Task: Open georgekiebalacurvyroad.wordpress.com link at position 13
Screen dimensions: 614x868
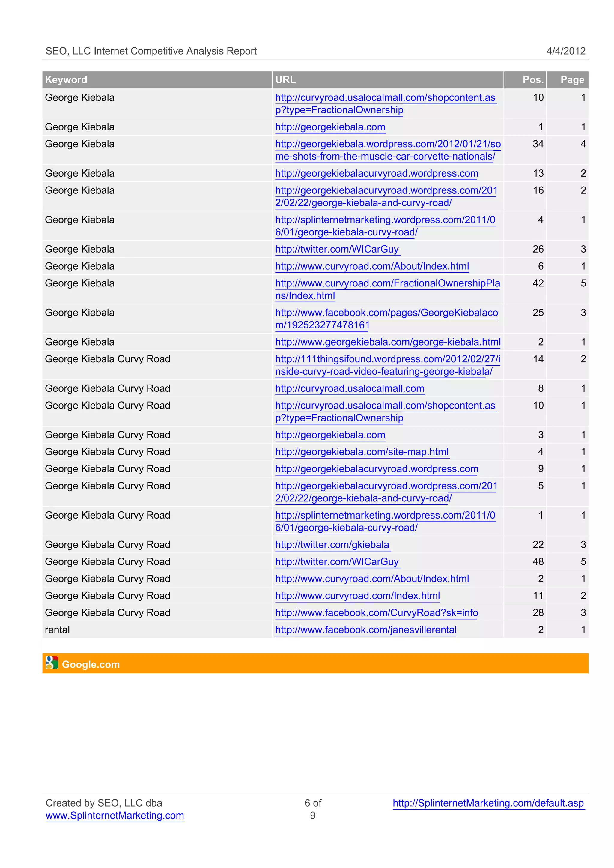Action: click(x=377, y=174)
